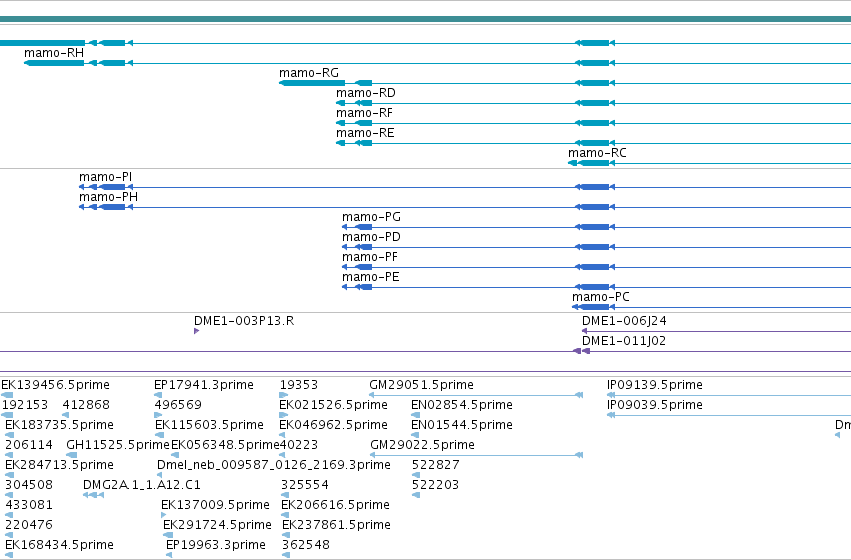Image resolution: width=851 pixels, height=560 pixels.
Task: Click the alignment line under GM29022.5prime
Action: 477,455
